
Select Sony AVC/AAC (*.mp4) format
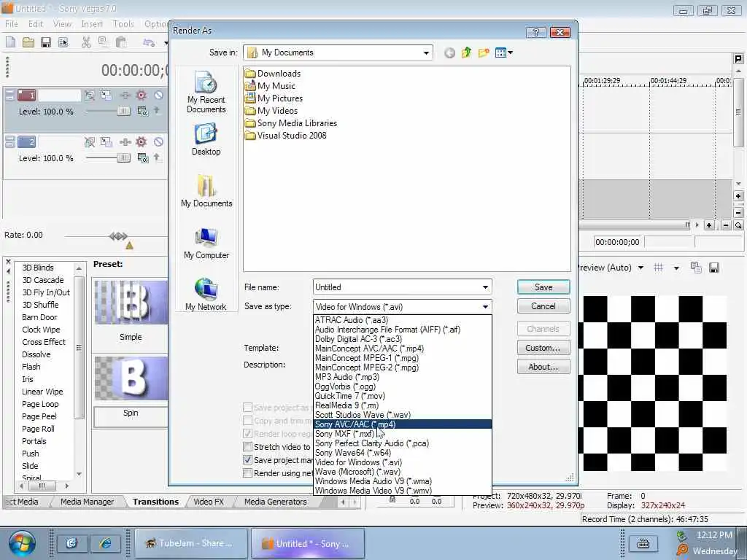pos(403,424)
